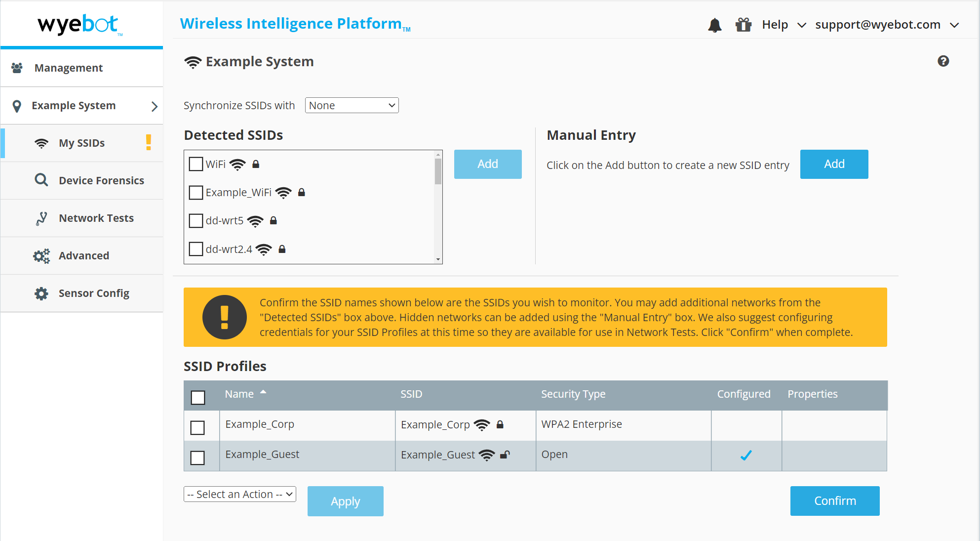The height and width of the screenshot is (541, 980).
Task: Expand the Example System chevron in sidebar
Action: tap(155, 106)
